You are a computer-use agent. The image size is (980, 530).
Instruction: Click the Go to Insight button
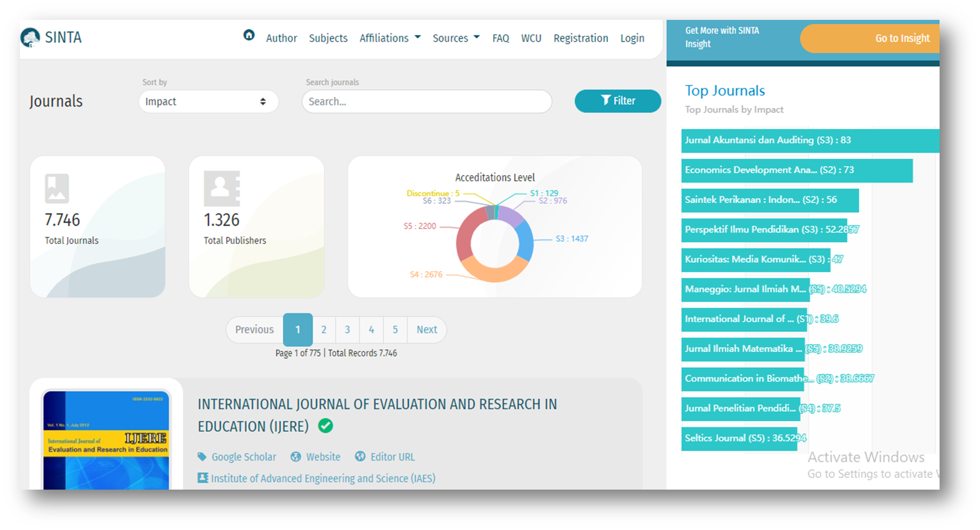(871, 38)
